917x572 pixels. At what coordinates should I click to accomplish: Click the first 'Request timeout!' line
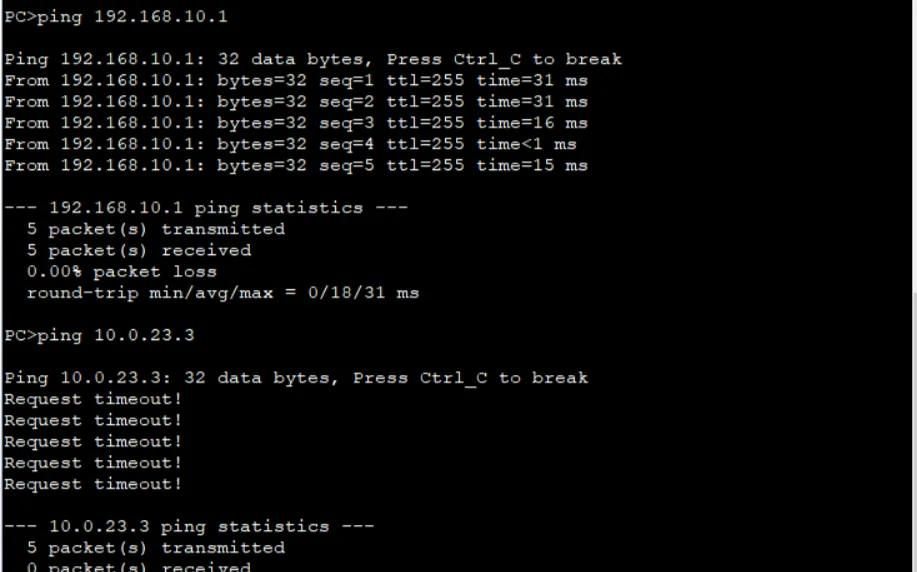[93, 399]
